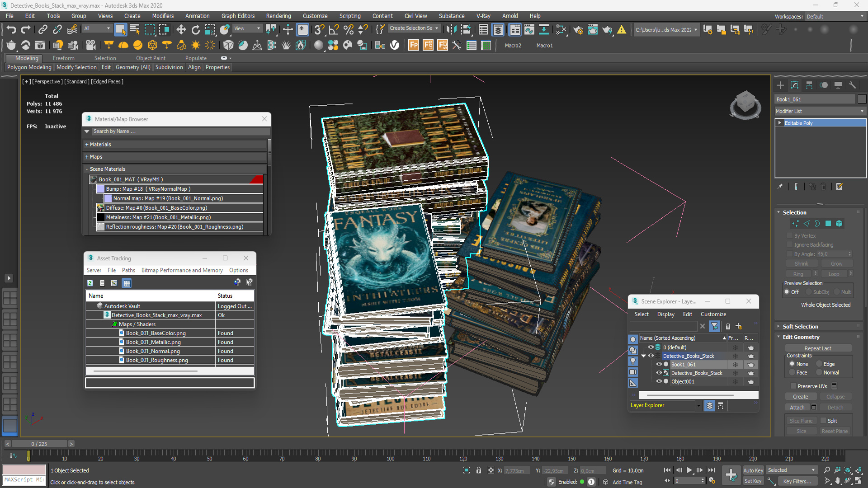Activate the Select and Move tool

[181, 30]
